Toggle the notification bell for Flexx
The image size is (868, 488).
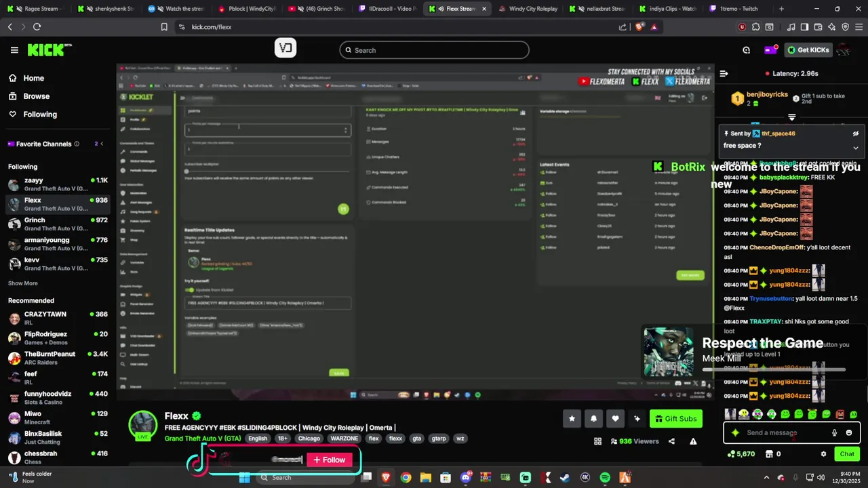click(593, 419)
